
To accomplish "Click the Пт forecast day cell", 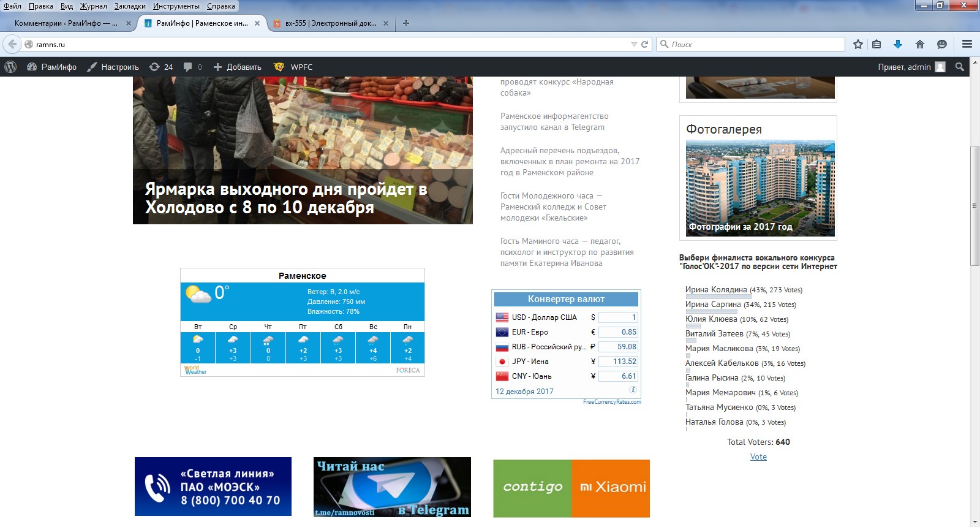I will (x=303, y=343).
